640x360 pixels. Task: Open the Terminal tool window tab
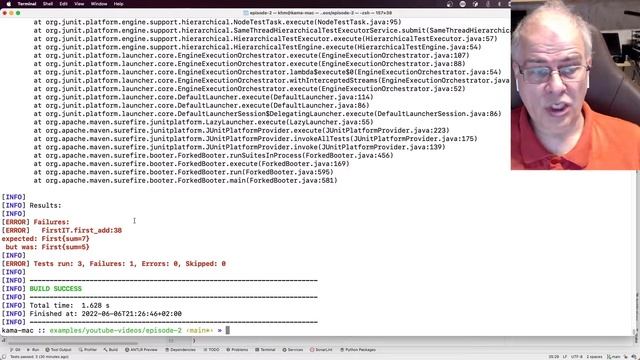[x=265, y=350]
